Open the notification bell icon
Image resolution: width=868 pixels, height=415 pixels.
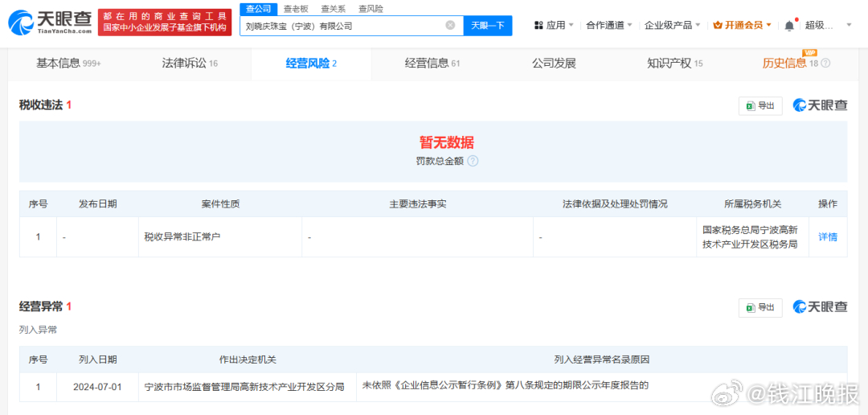pyautogui.click(x=789, y=26)
